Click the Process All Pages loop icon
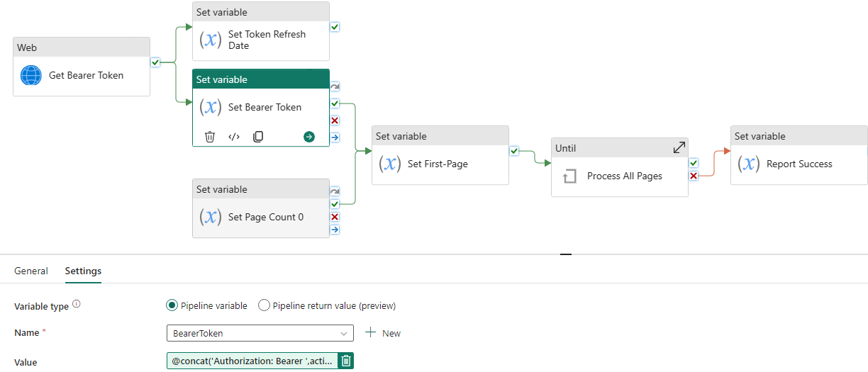This screenshot has width=868, height=372. 569,176
